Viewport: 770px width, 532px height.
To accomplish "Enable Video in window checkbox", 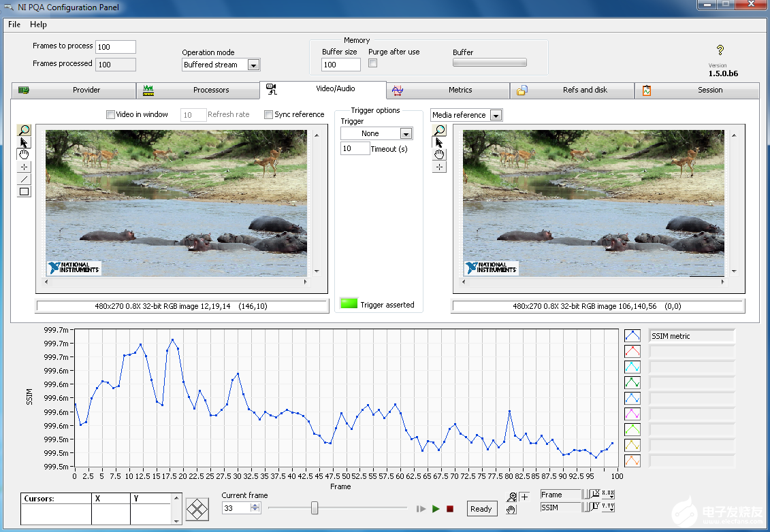I will (x=111, y=114).
